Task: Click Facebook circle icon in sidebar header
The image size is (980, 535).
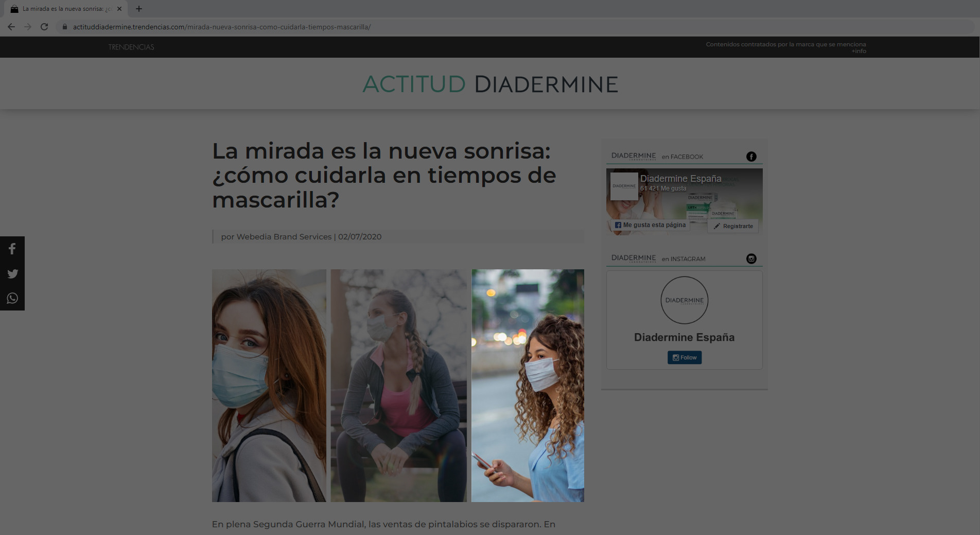Action: 751,157
